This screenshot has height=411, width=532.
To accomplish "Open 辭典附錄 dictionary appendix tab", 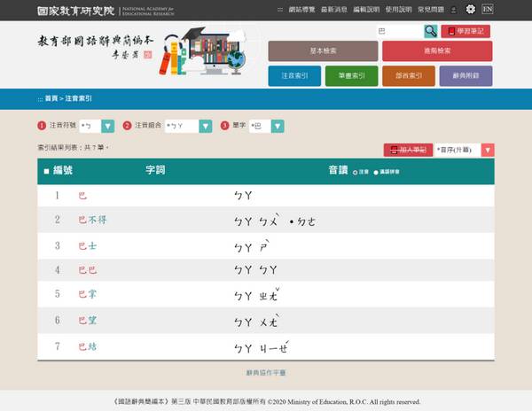I will point(465,75).
